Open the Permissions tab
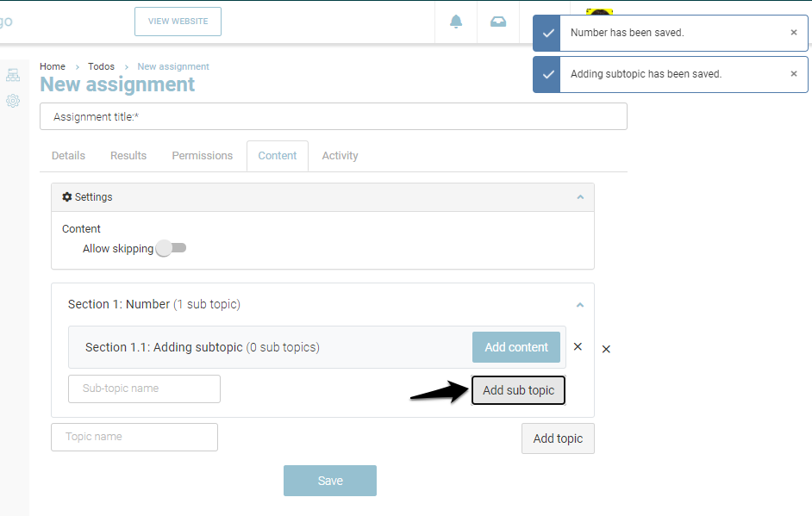 click(202, 156)
